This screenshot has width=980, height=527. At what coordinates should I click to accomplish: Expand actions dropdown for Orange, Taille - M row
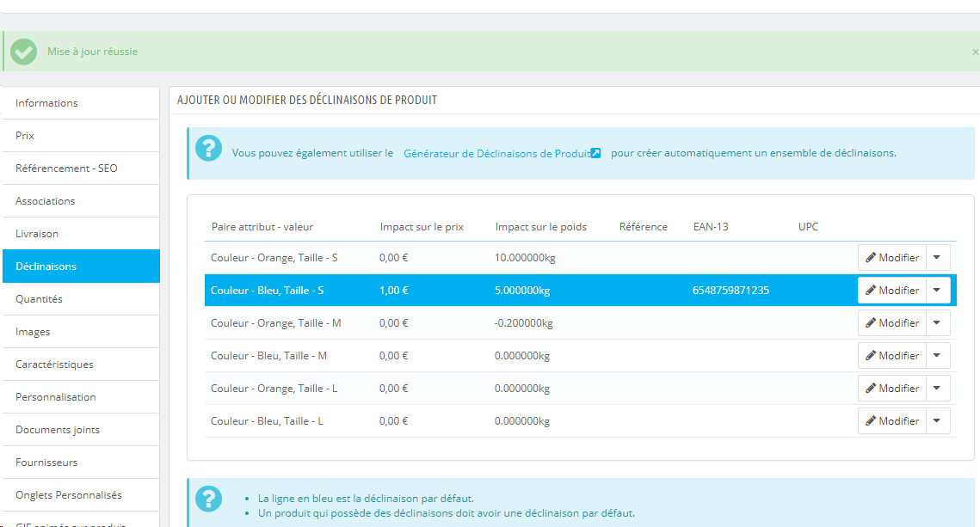point(937,322)
